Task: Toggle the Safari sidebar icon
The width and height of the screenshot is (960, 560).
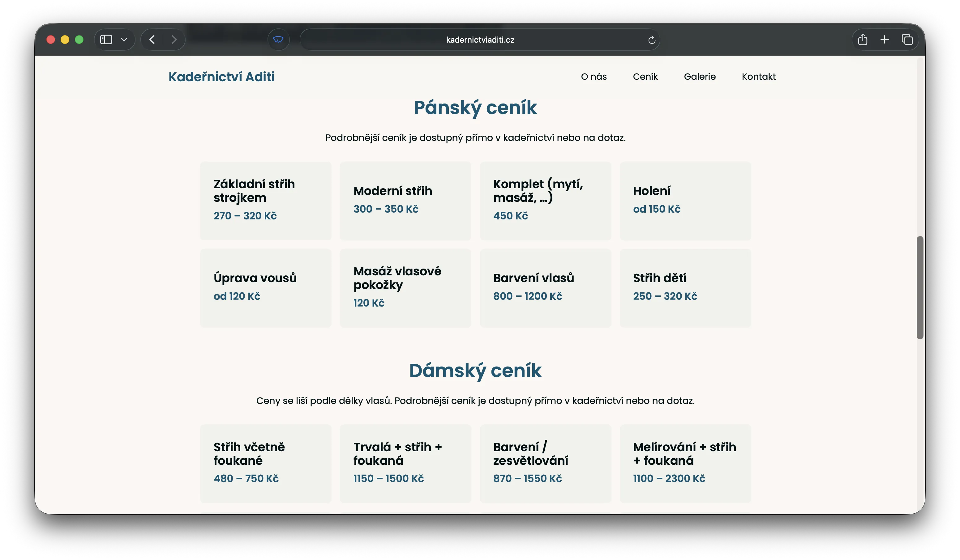Action: pos(106,40)
